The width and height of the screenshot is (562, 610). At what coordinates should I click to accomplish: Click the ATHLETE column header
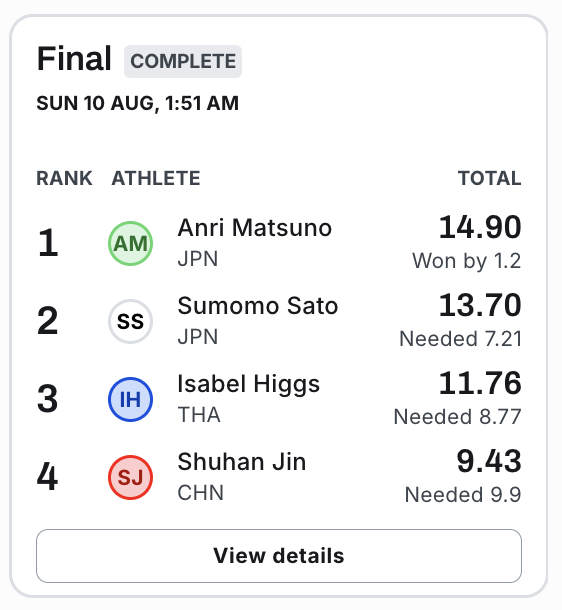pos(156,179)
